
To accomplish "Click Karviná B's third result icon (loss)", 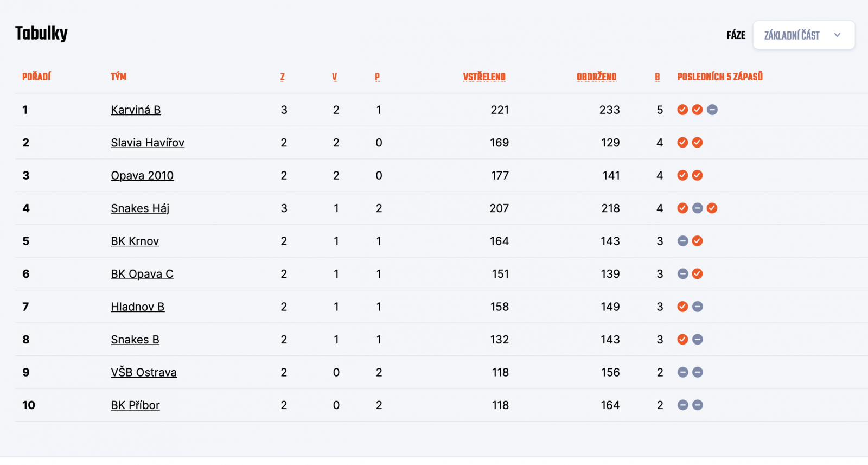I will tap(712, 110).
